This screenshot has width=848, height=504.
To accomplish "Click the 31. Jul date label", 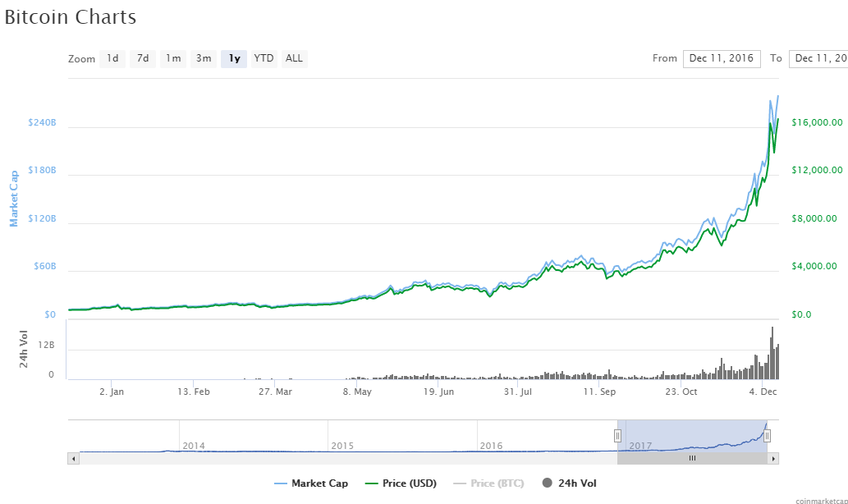I will point(518,392).
